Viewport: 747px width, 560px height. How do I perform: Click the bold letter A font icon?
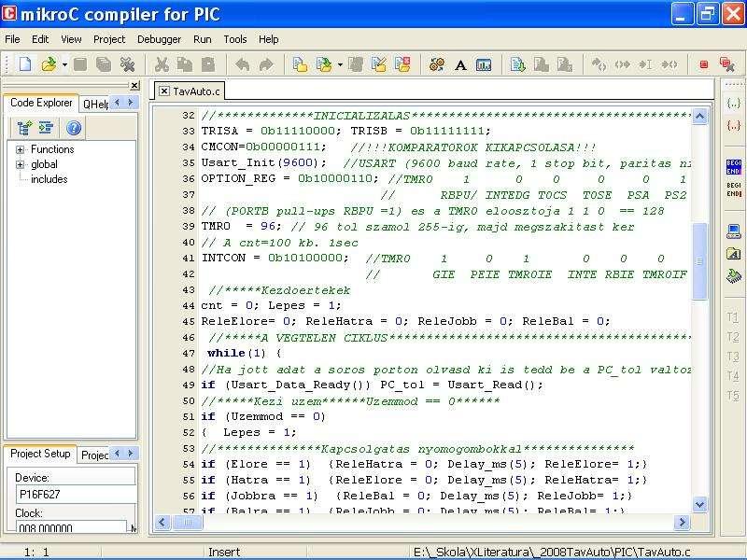[x=460, y=64]
